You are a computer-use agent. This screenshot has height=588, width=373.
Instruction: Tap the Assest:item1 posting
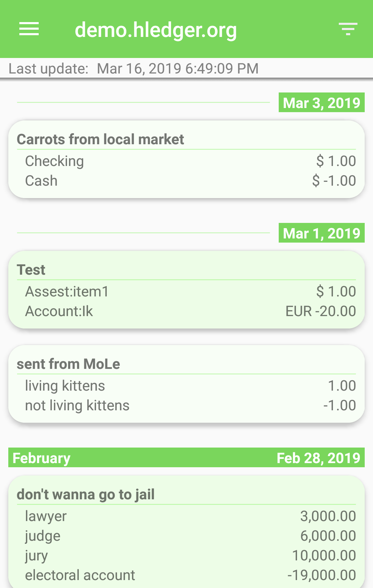click(x=186, y=292)
